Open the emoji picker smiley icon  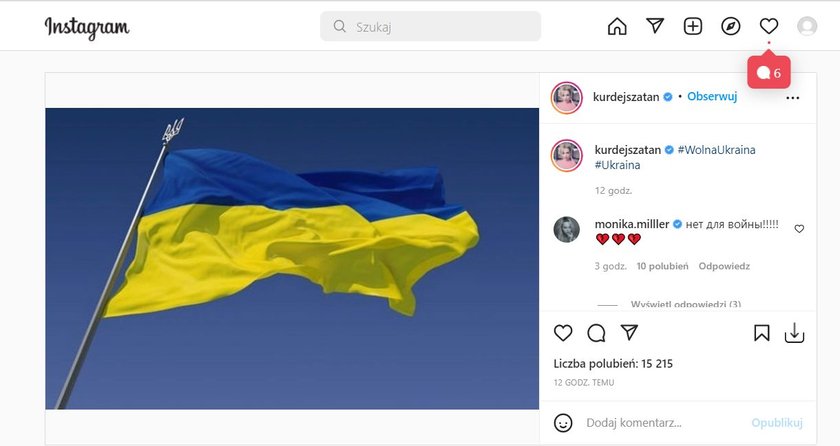pyautogui.click(x=563, y=423)
